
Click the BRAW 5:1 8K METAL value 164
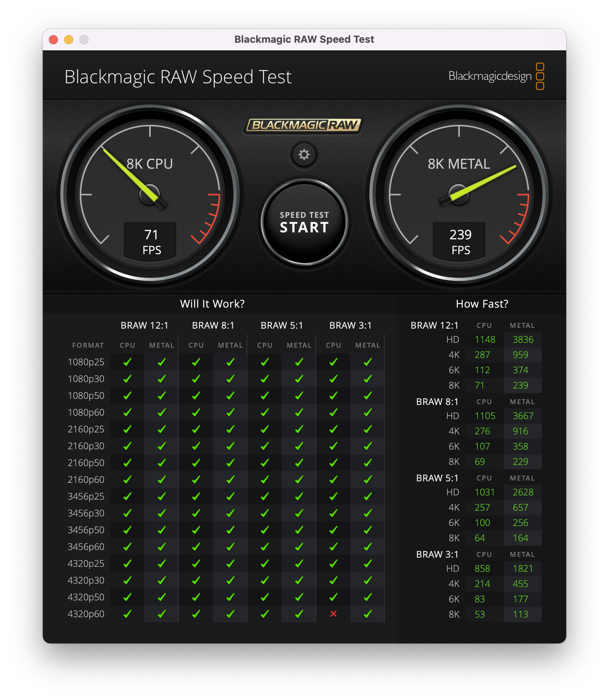point(520,538)
